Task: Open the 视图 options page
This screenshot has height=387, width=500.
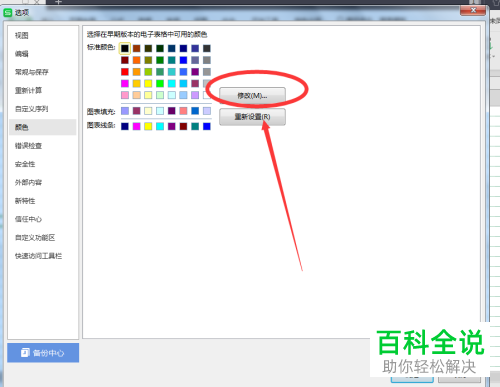Action: pyautogui.click(x=22, y=35)
